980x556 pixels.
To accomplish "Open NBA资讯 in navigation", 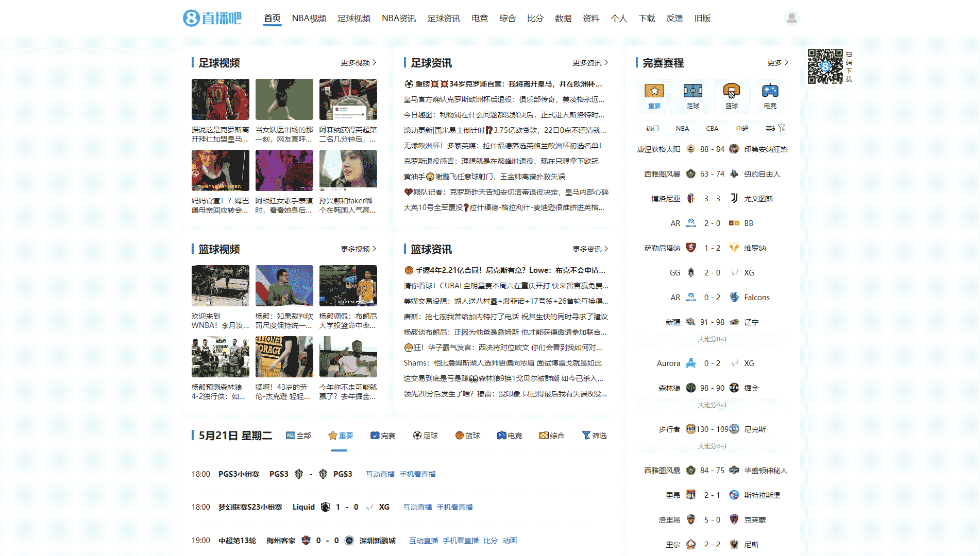I will coord(399,19).
